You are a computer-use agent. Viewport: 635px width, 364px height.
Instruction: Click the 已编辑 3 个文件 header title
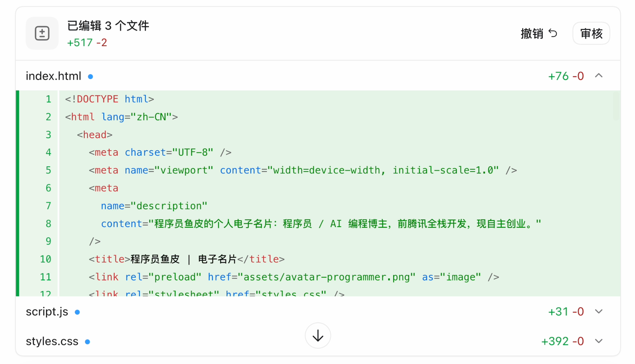(108, 26)
